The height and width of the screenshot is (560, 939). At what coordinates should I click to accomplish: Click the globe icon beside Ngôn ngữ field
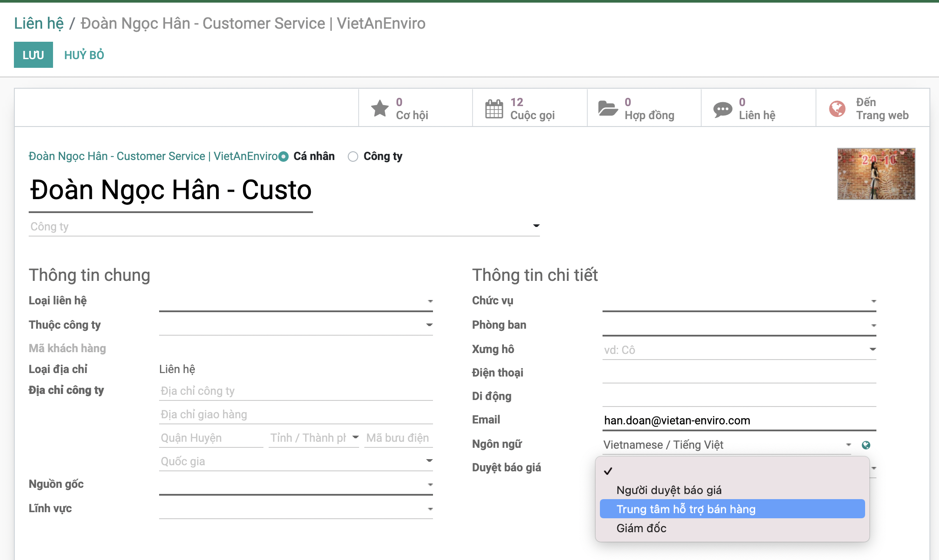pyautogui.click(x=866, y=445)
